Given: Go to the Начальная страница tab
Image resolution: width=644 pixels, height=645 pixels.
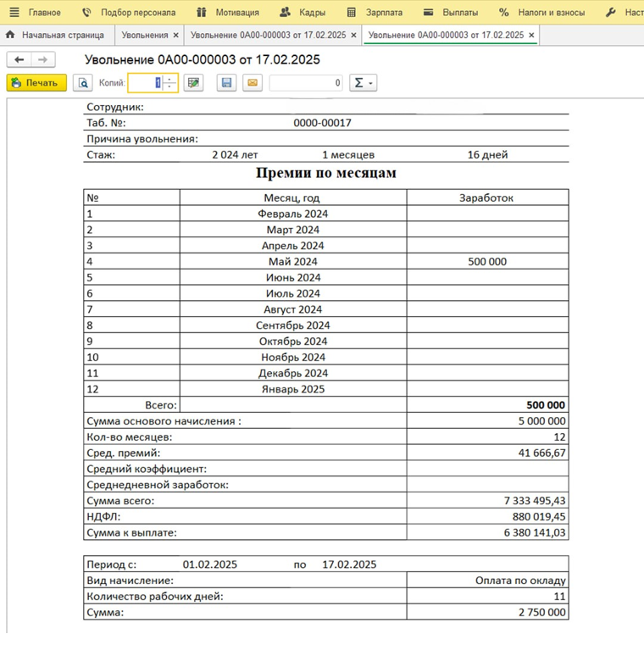Looking at the screenshot, I should click(63, 36).
